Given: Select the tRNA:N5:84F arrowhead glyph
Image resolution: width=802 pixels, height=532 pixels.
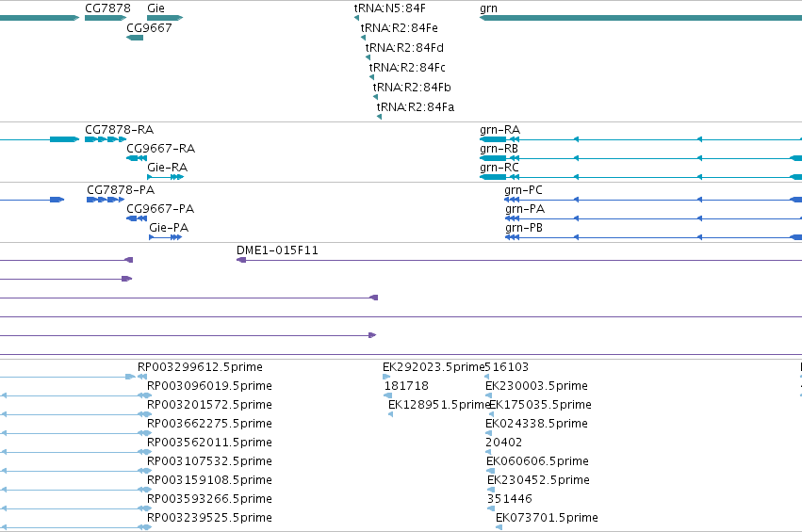Looking at the screenshot, I should tap(356, 18).
